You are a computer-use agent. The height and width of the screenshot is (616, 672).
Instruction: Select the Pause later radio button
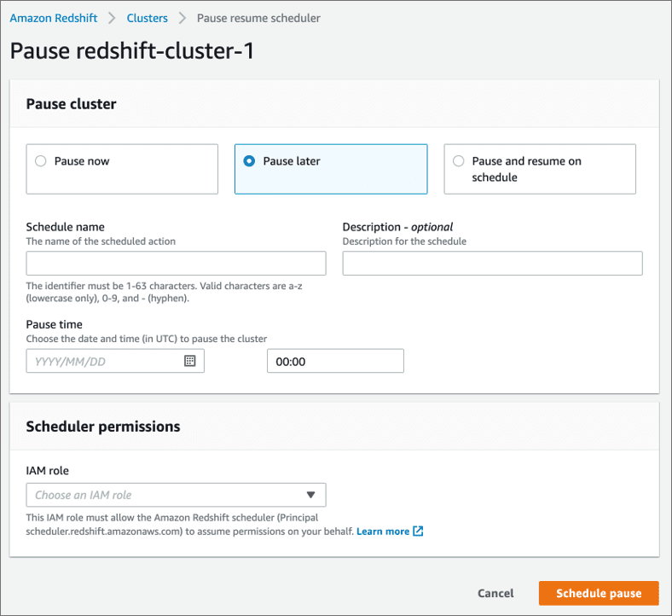pos(249,161)
